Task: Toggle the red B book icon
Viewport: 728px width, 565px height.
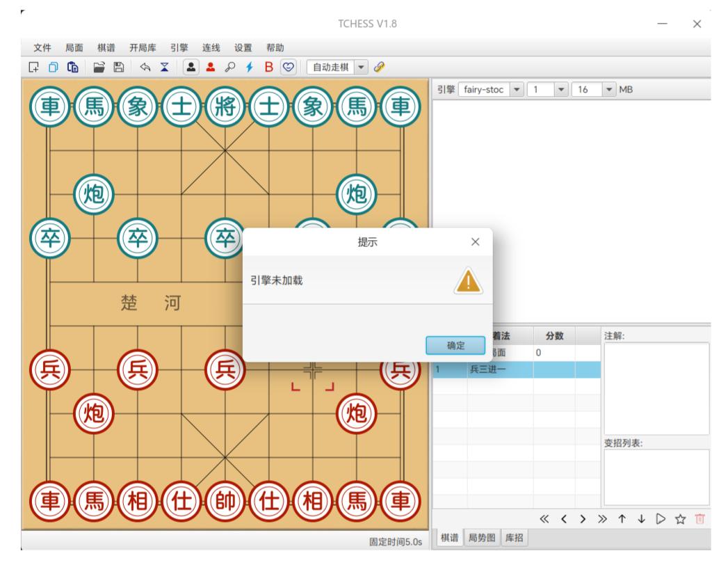Action: click(269, 67)
